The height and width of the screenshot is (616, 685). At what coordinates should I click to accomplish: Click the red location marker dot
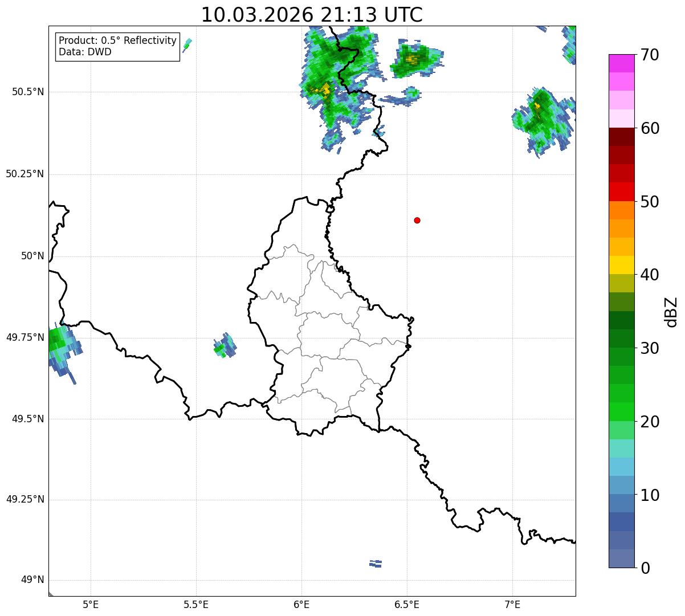[417, 220]
